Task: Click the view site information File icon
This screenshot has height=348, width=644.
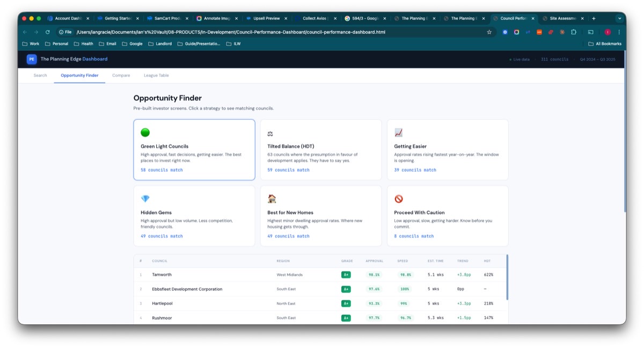Action: coord(65,32)
